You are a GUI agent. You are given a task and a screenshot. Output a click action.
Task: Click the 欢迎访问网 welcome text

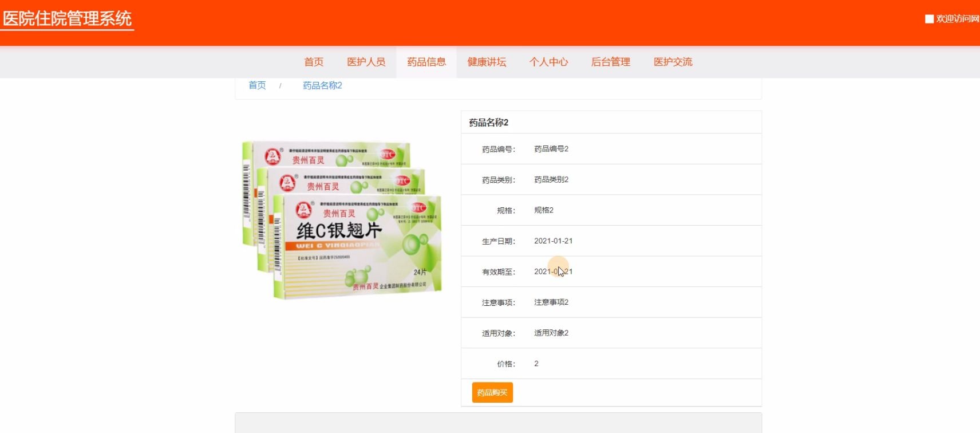(x=958, y=19)
